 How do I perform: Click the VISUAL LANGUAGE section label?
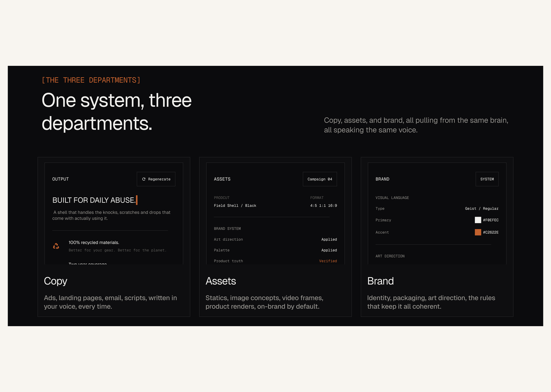(392, 198)
